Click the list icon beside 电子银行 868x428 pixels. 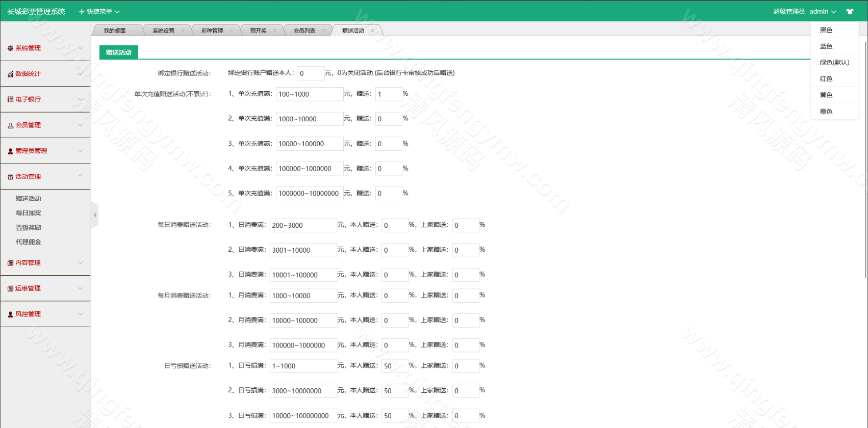(x=10, y=99)
